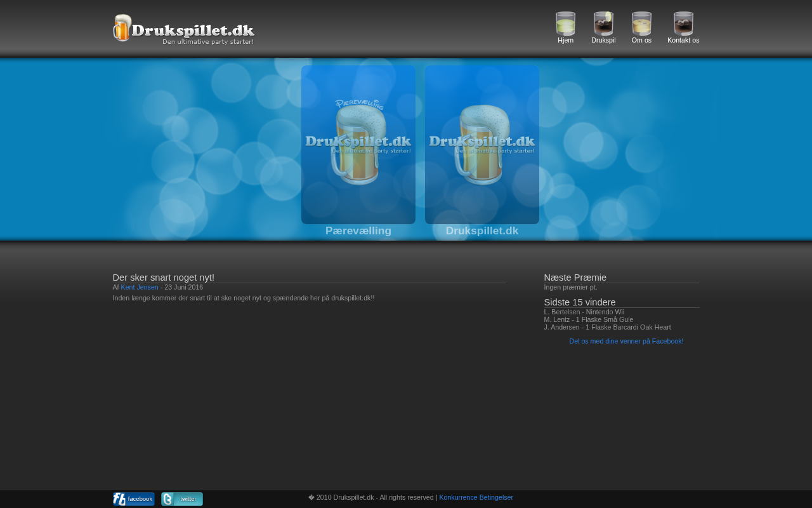Open the Twitter badge in footer

182,499
